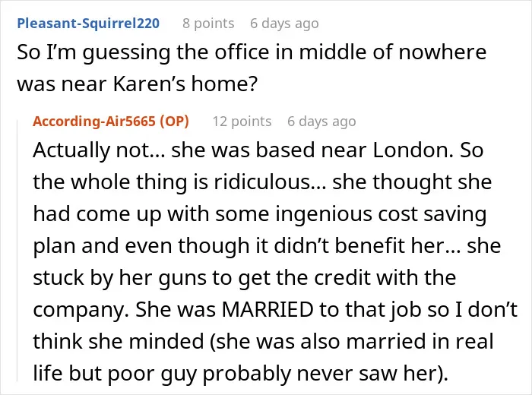
Task: Open the parent comment's 6 days ago timestamp
Action: (x=284, y=24)
